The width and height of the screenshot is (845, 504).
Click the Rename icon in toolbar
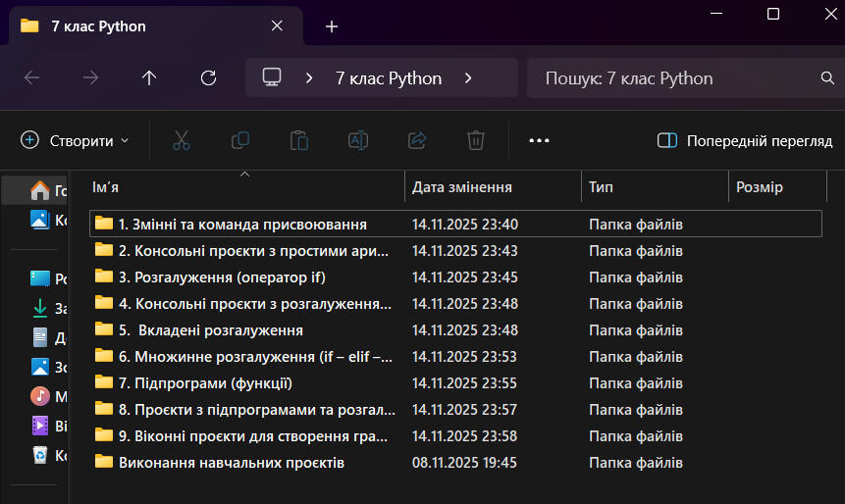[x=358, y=140]
